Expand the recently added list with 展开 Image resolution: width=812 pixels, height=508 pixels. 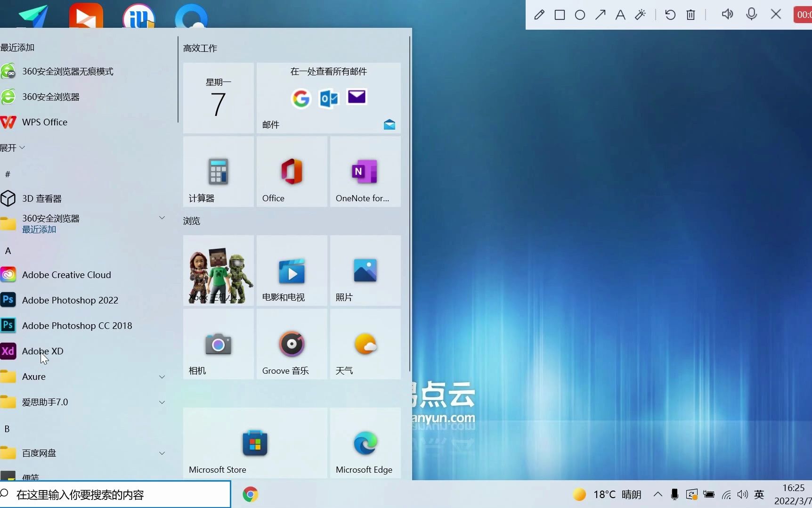click(x=13, y=147)
